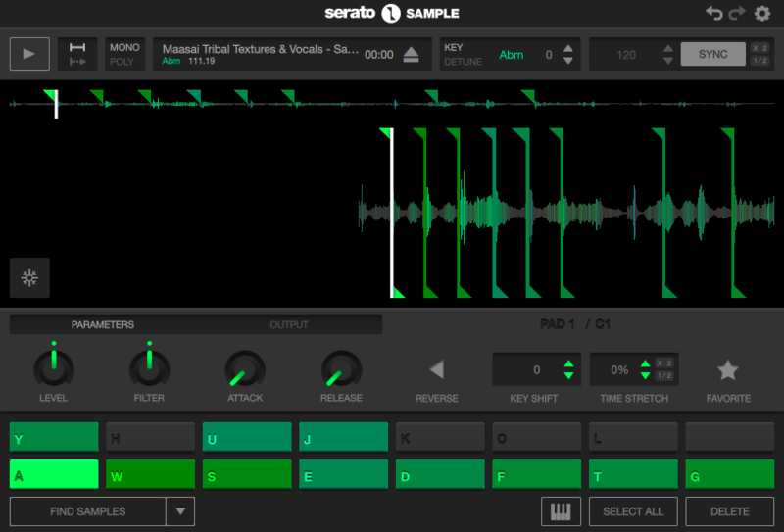Select pad U
This screenshot has height=532, width=784.
click(247, 437)
